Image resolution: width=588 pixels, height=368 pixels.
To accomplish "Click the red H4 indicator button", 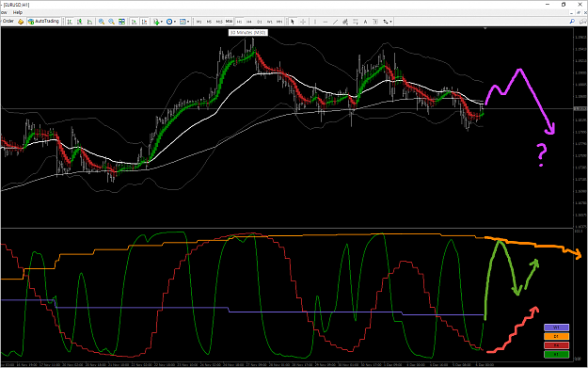I will coord(557,345).
